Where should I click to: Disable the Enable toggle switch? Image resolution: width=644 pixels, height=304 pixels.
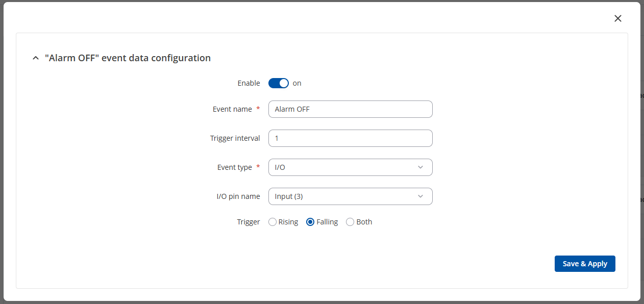pos(279,83)
